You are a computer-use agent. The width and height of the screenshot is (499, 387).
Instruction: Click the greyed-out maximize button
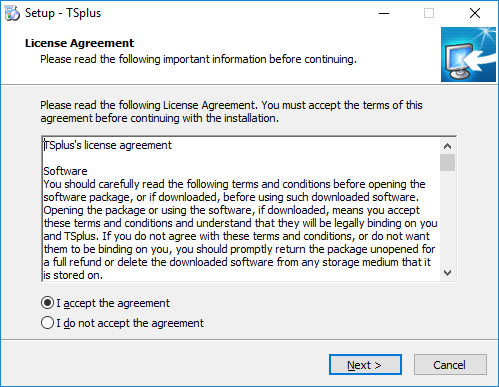click(x=429, y=13)
